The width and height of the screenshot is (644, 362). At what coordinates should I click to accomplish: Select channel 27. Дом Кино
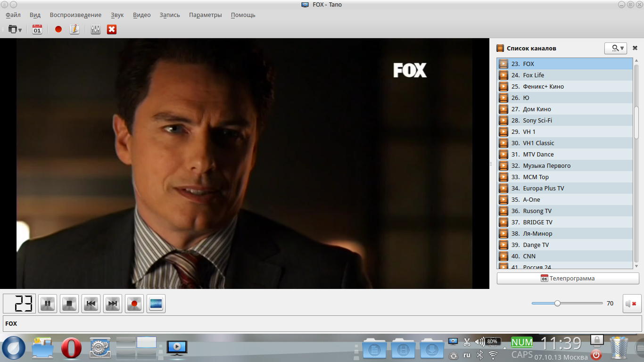(x=565, y=109)
